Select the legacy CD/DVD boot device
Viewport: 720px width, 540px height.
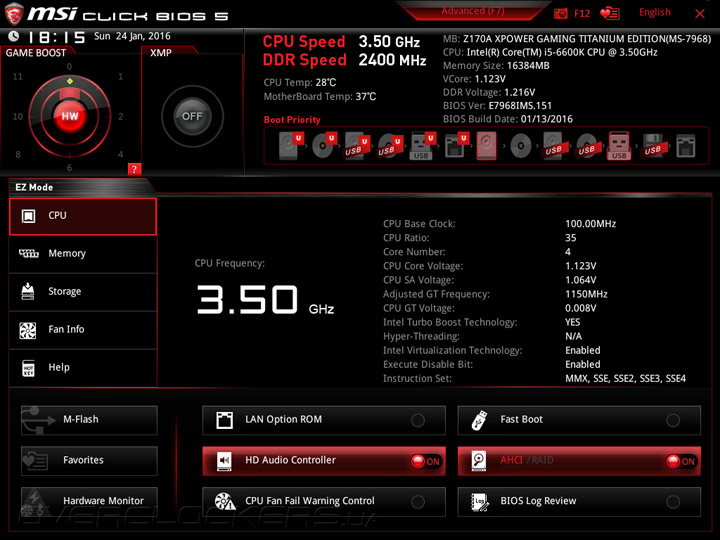[521, 146]
